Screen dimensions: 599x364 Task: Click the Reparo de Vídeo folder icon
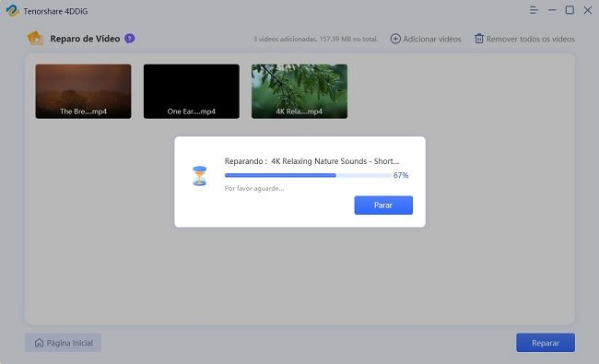35,38
